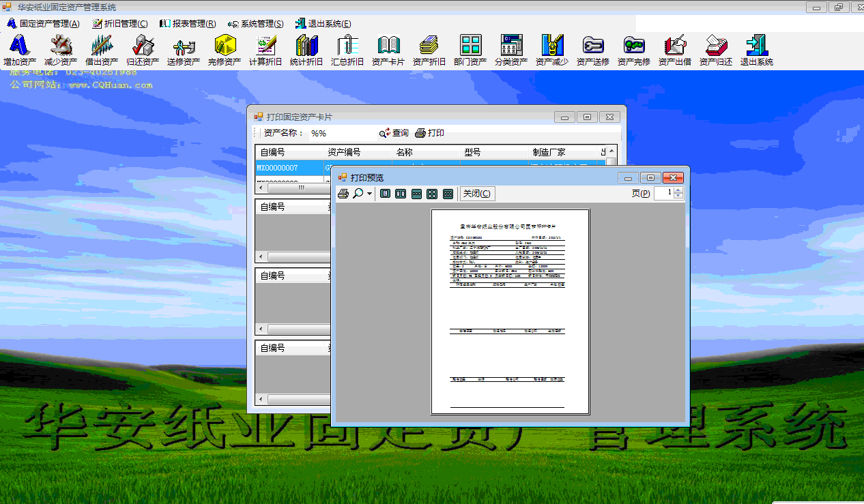Show six pages in print preview
This screenshot has height=504, width=864.
pos(448,194)
